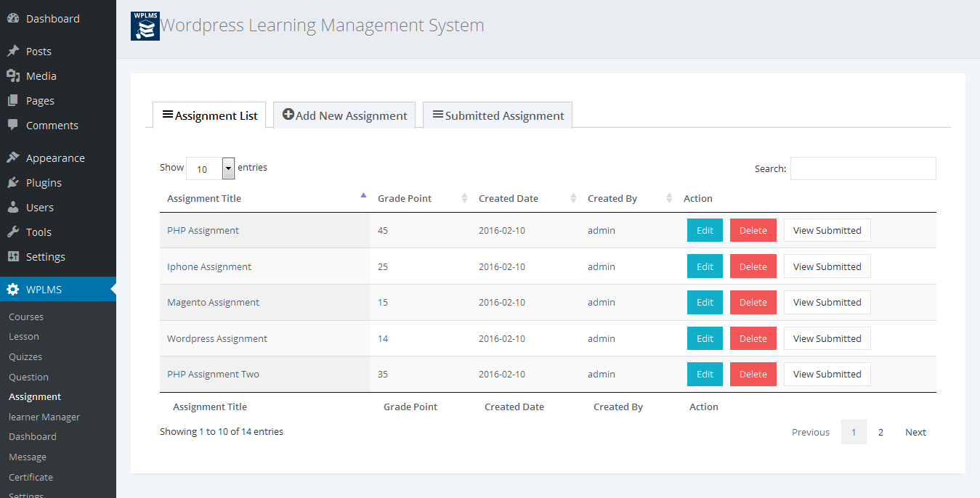This screenshot has height=498, width=980.
Task: Click the list icon on Submitted Assignment tab
Action: tap(438, 115)
